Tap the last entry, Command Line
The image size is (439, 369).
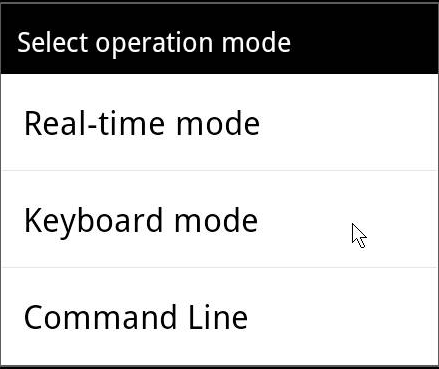coord(219,316)
